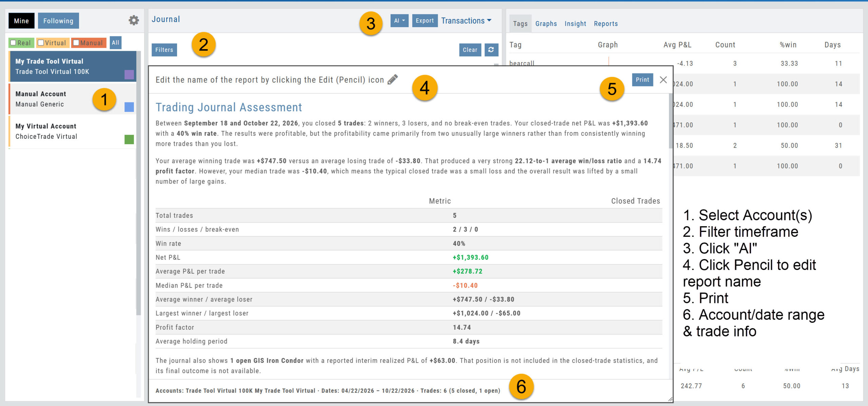Click the pencil icon to edit report name
The height and width of the screenshot is (406, 868).
coord(393,79)
